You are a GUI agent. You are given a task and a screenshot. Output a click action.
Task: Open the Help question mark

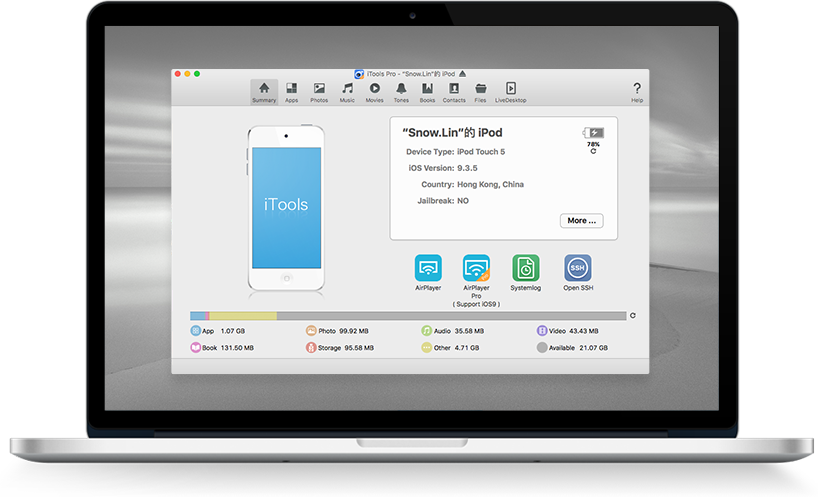tap(637, 92)
